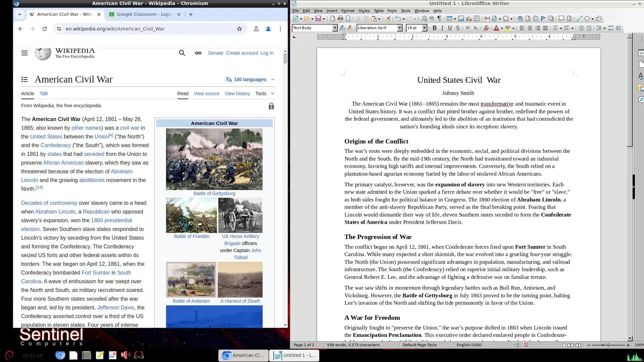Click the Insert Image icon
644x362 pixels.
[x=461, y=19]
